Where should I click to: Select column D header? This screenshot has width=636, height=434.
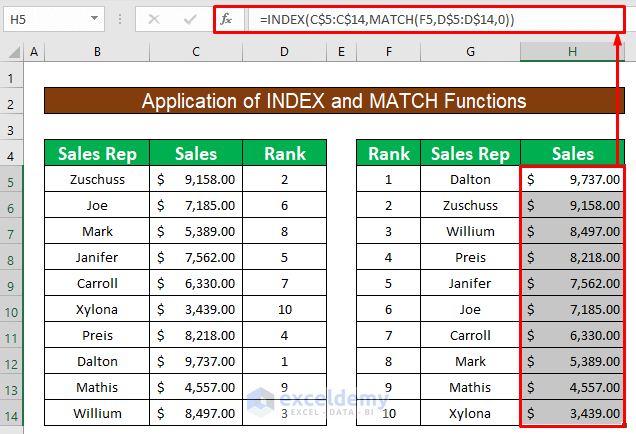pos(284,52)
